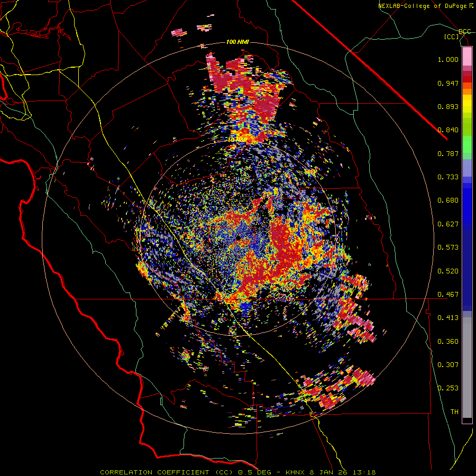
Task: Click the [CC] color scale heading
Action: pyautogui.click(x=452, y=36)
